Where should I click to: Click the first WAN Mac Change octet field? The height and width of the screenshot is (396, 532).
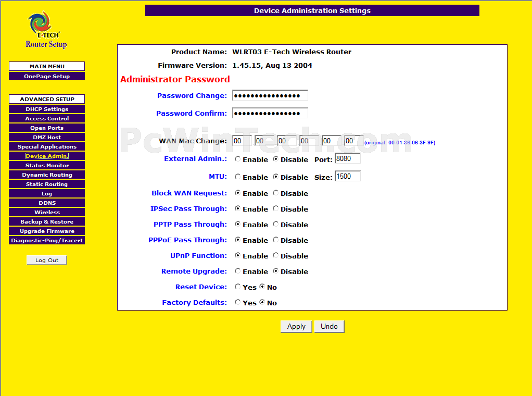point(242,141)
